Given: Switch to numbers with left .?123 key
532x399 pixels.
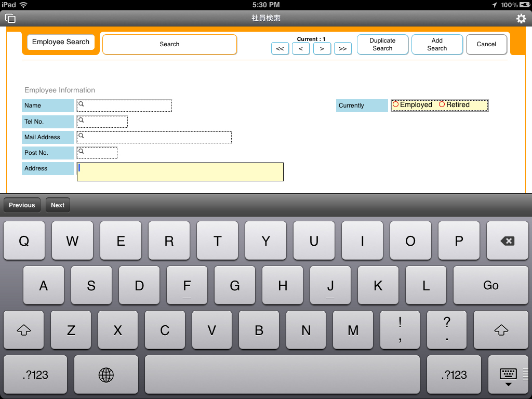Looking at the screenshot, I should [x=35, y=375].
